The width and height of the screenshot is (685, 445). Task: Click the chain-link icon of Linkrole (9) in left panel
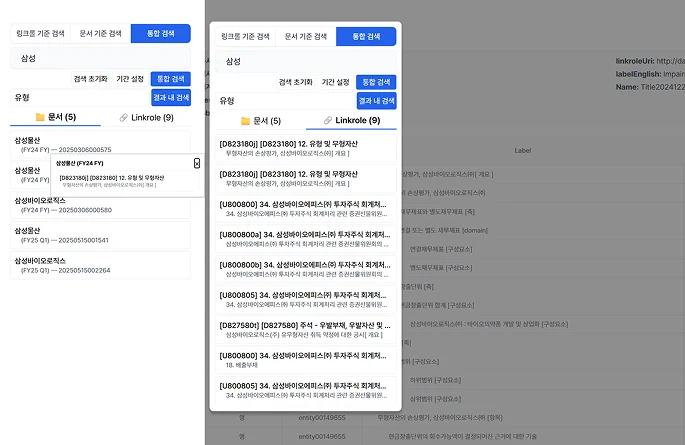(123, 118)
